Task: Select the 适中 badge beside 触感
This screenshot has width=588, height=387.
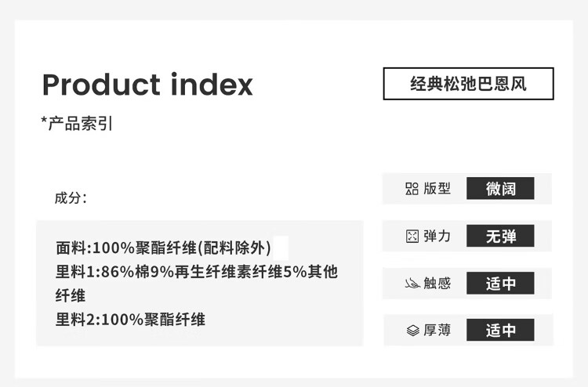Action: click(500, 284)
